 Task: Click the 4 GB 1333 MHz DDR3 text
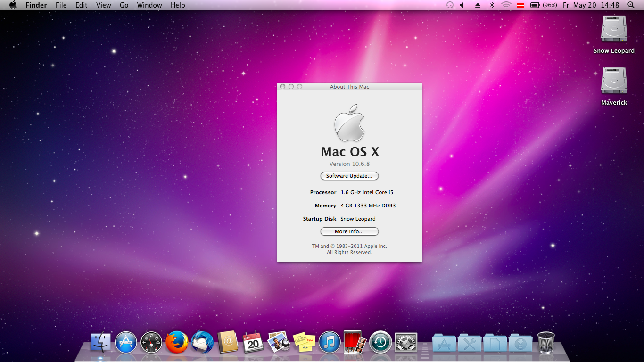(368, 206)
